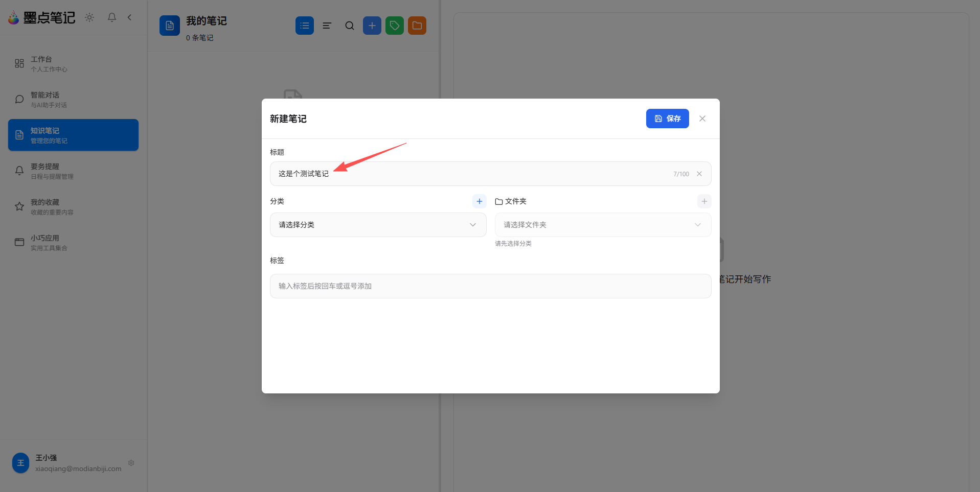Toggle the light/dark theme sun icon
This screenshot has width=980, height=492.
[x=89, y=17]
